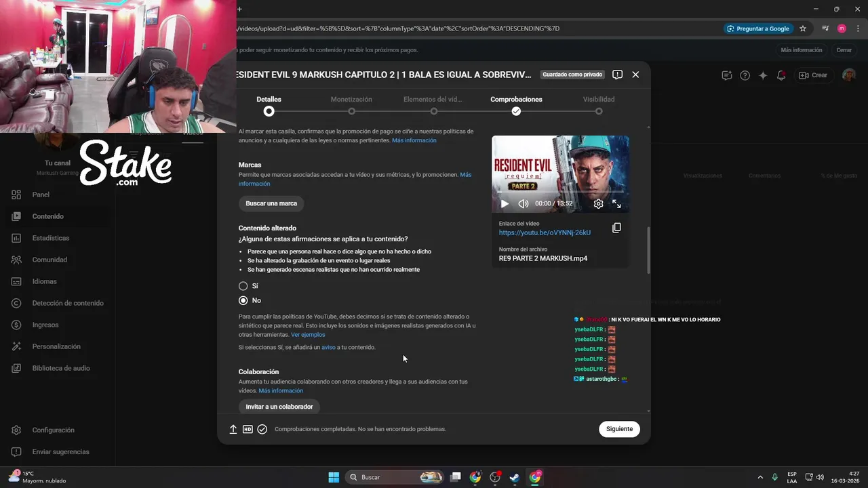868x488 pixels.
Task: Open the Windows Start menu
Action: [334, 477]
